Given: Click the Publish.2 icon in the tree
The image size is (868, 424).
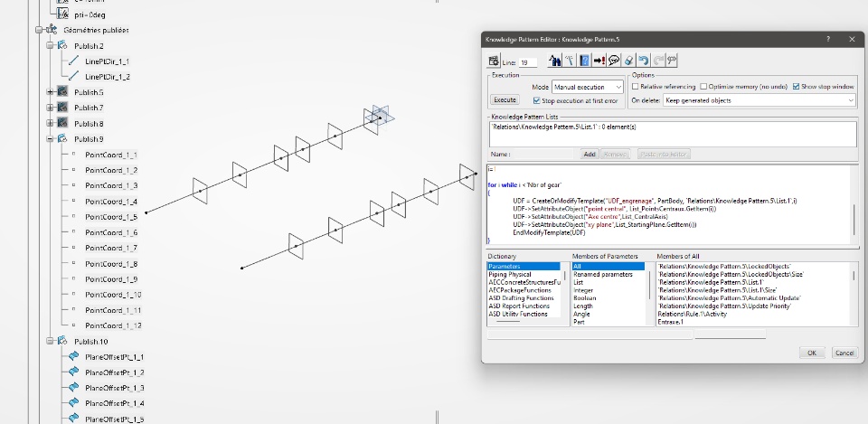Looking at the screenshot, I should (x=62, y=45).
